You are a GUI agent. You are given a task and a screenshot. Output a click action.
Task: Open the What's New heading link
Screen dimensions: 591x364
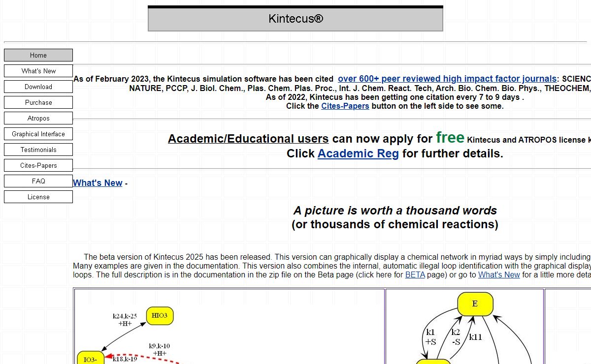click(x=98, y=183)
